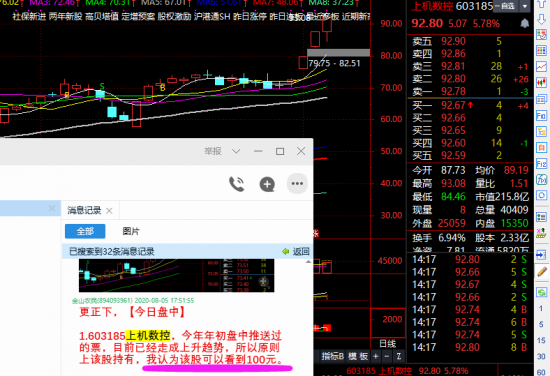Switch to the 图片 filter tab
The width and height of the screenshot is (550, 376).
click(131, 231)
